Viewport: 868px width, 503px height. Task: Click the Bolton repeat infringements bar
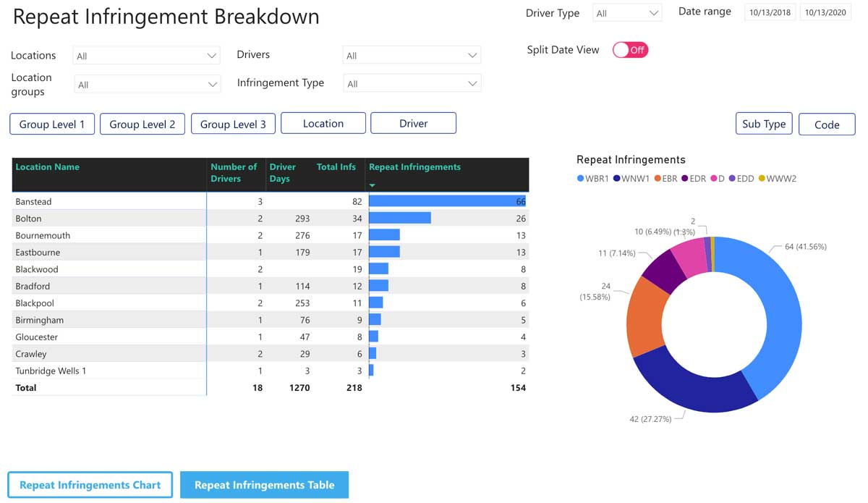400,218
